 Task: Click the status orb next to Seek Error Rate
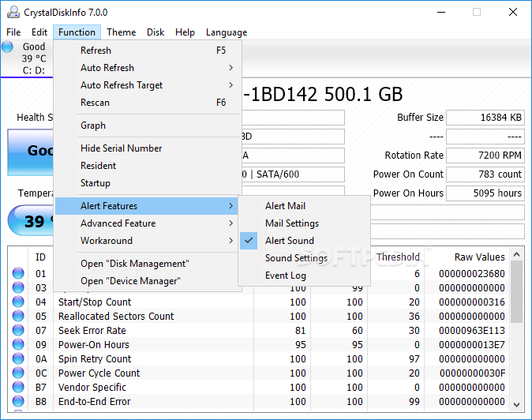18,331
